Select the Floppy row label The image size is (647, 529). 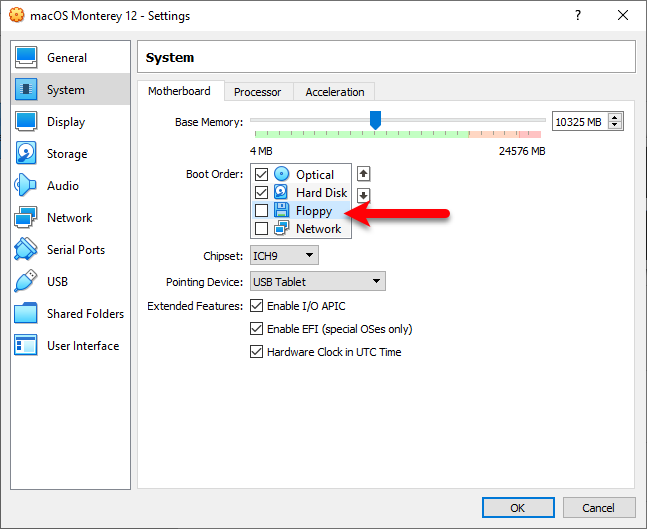point(314,211)
